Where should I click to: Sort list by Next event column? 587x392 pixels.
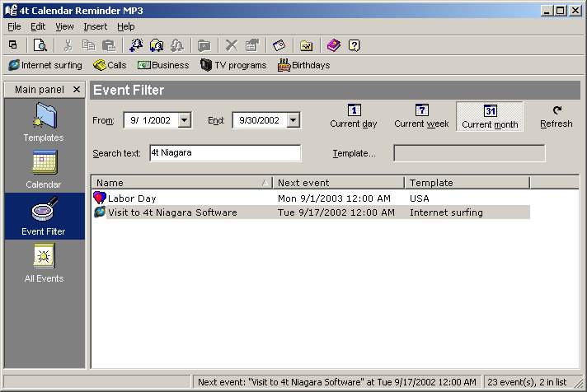[339, 183]
